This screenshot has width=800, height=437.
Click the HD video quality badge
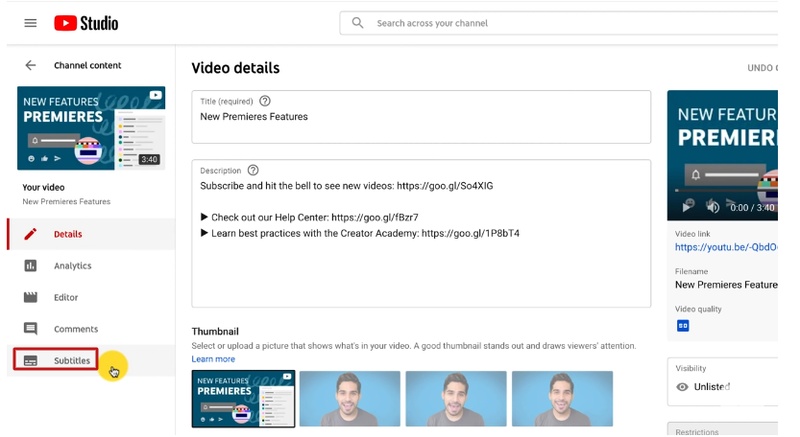click(683, 325)
